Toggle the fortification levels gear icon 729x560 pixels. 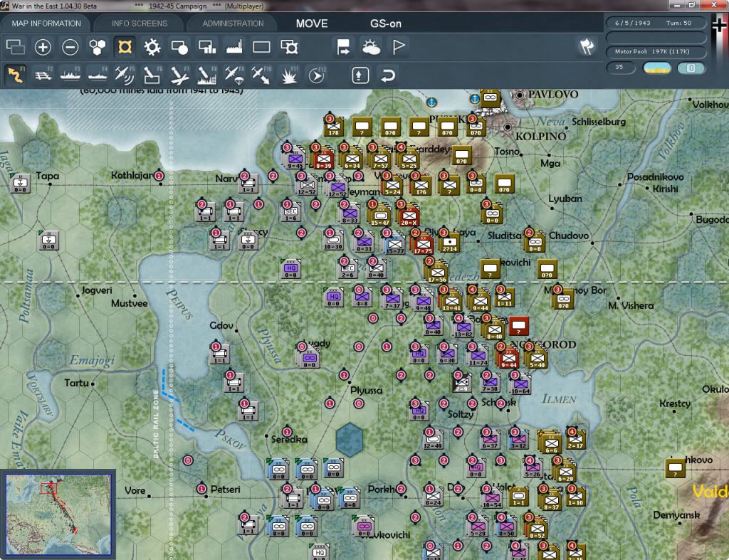pos(152,47)
